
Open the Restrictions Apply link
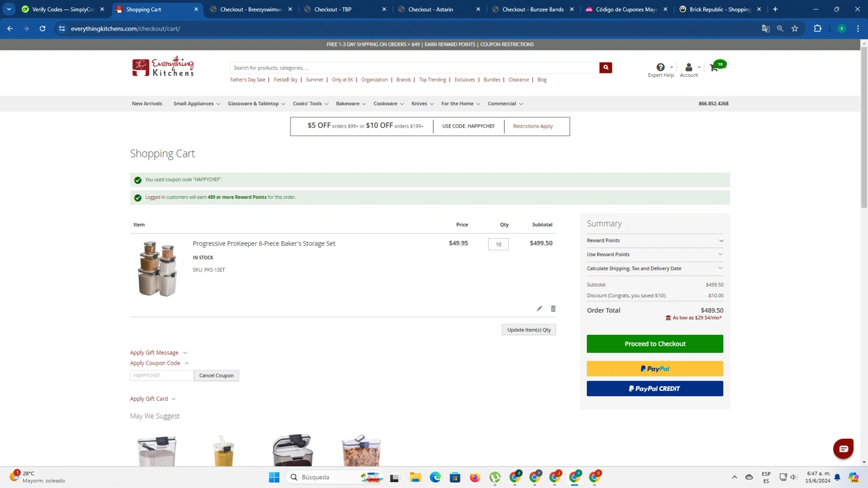(533, 126)
